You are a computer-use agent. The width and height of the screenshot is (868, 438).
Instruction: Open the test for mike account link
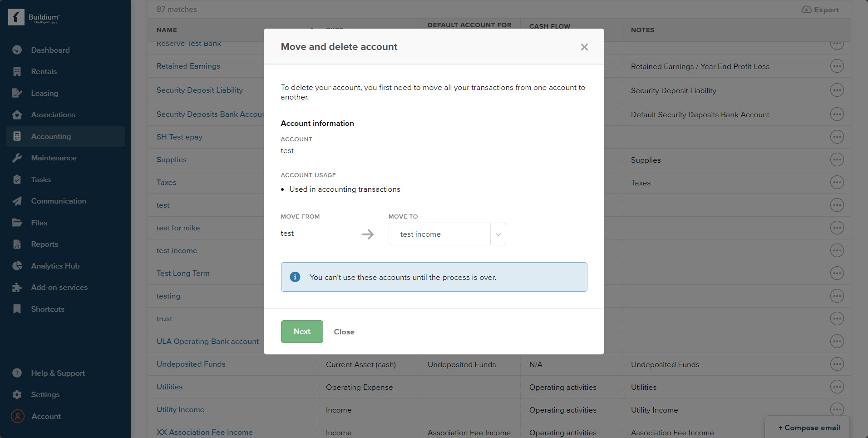click(178, 228)
